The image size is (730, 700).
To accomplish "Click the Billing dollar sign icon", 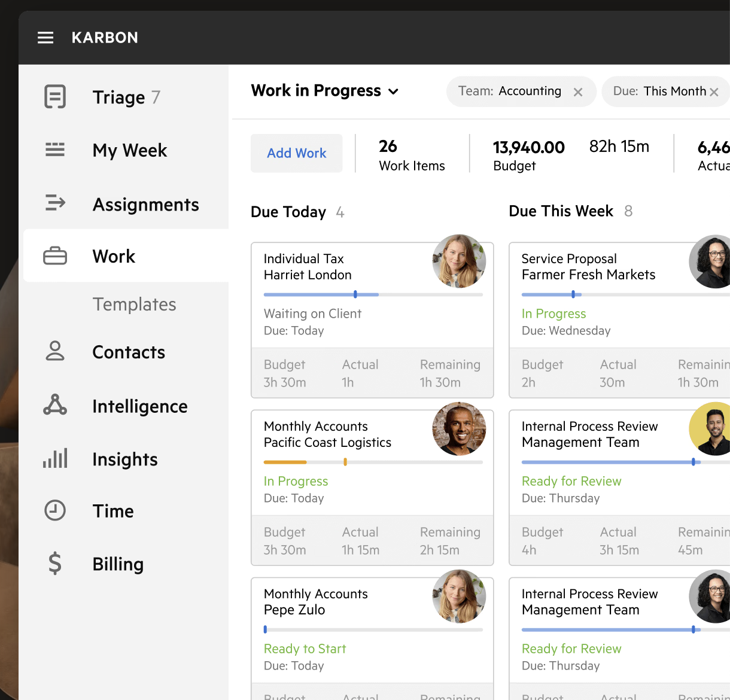I will pos(55,564).
